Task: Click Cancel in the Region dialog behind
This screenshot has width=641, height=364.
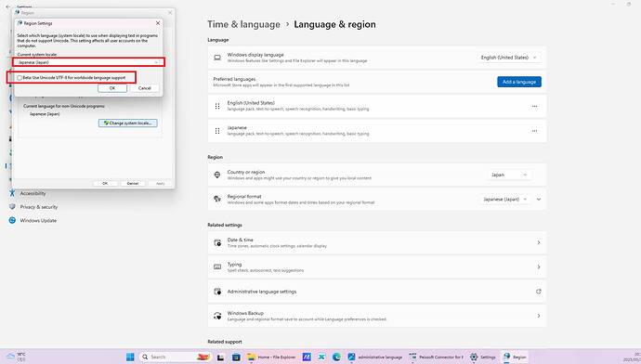Action: [133, 184]
